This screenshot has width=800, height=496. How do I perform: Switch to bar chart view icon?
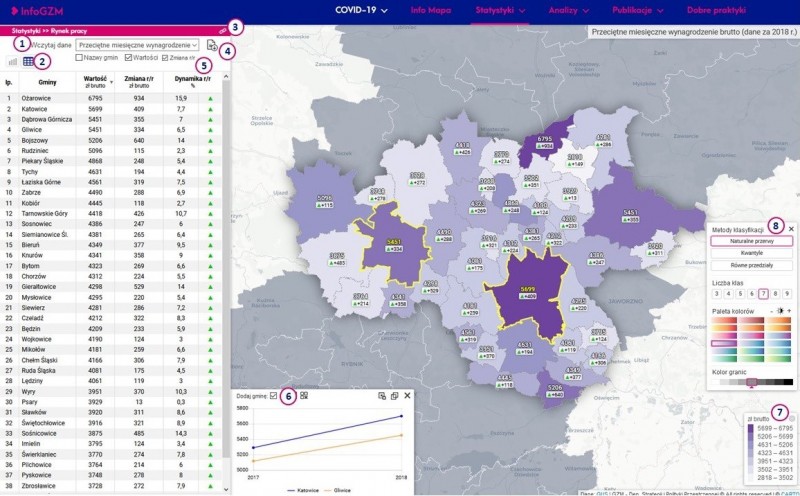[x=13, y=62]
